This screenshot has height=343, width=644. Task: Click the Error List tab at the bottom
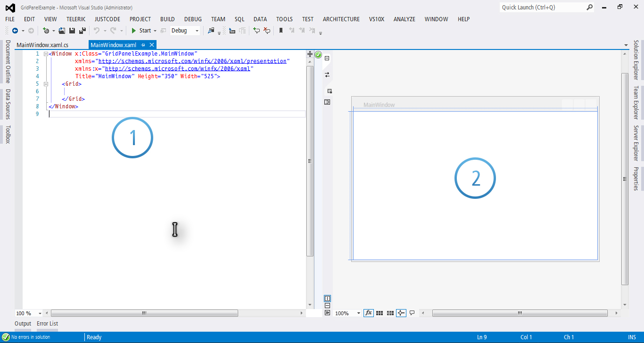(47, 324)
